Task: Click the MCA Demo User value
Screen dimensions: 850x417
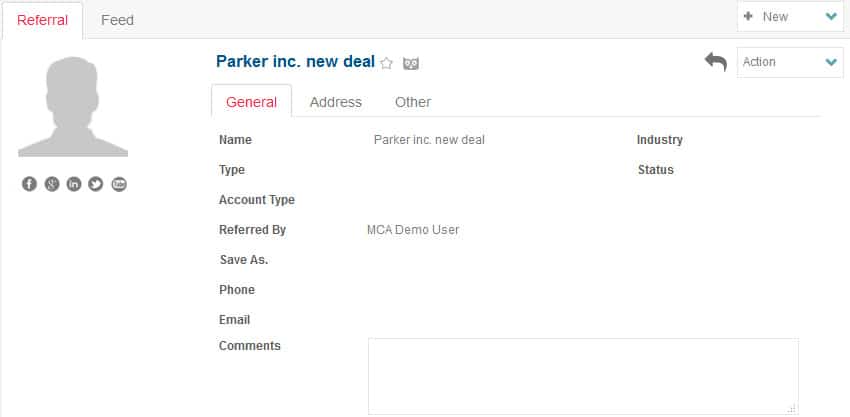Action: [x=413, y=230]
